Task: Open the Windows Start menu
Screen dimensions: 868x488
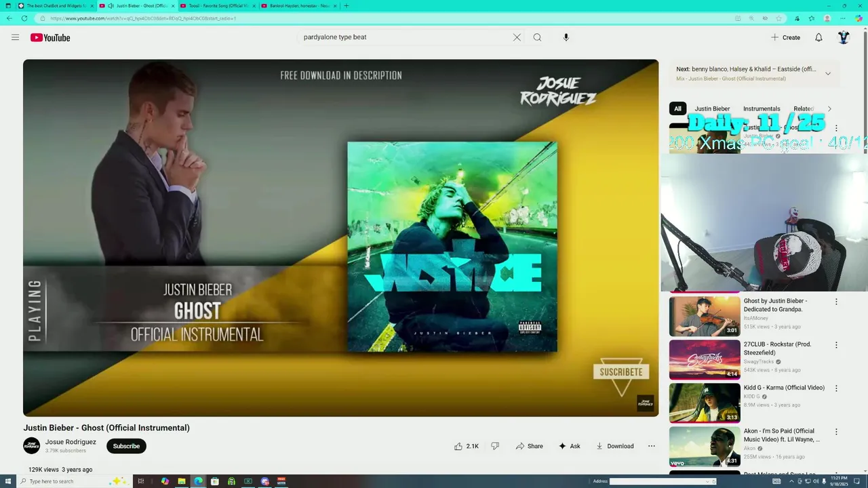Action: (7, 481)
